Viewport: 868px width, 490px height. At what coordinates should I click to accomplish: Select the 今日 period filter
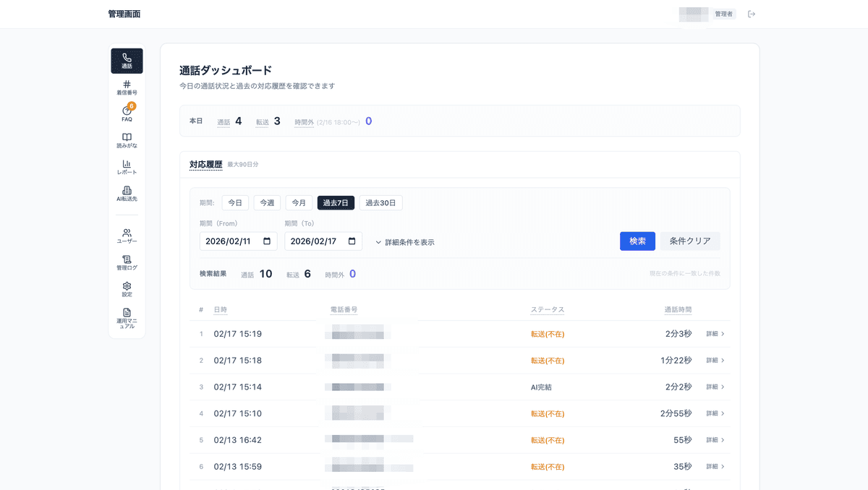(235, 202)
